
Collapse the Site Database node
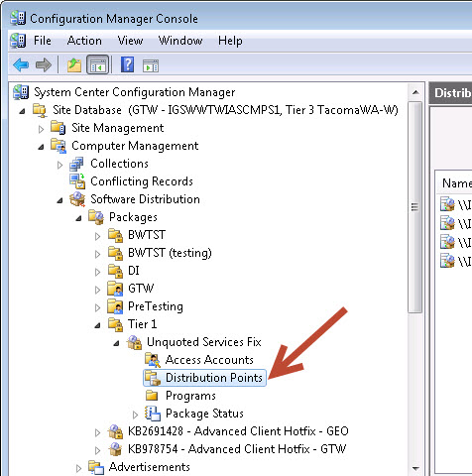pos(22,111)
